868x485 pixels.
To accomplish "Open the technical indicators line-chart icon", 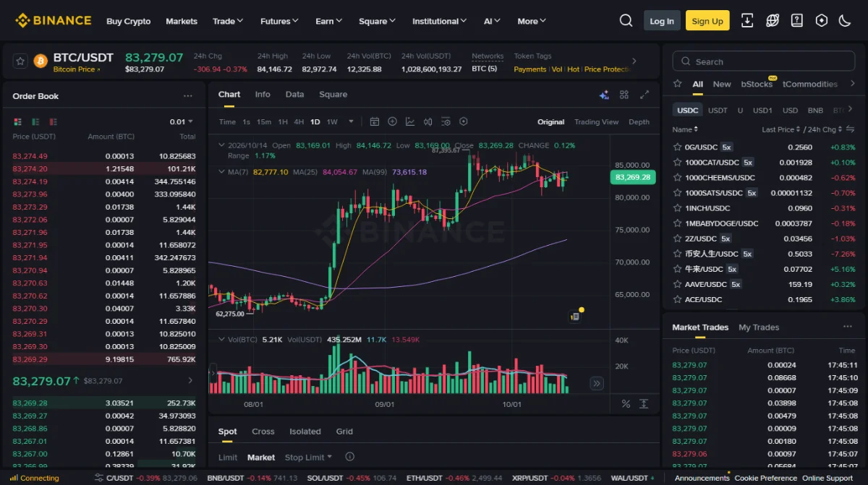I will [x=410, y=121].
